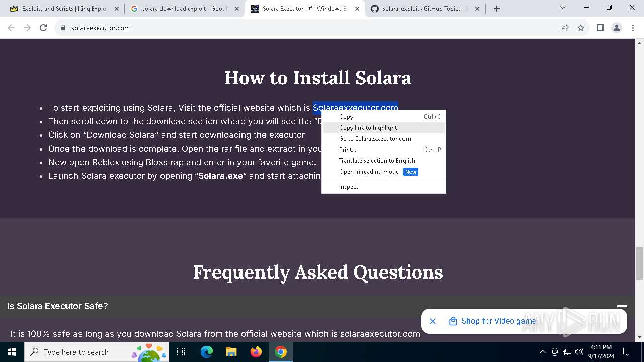Choose Print... in the context menu
The height and width of the screenshot is (362, 644).
click(383, 150)
